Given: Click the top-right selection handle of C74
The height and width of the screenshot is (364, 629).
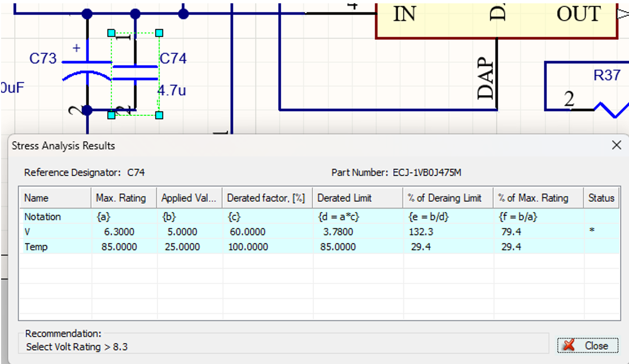Looking at the screenshot, I should pos(159,33).
